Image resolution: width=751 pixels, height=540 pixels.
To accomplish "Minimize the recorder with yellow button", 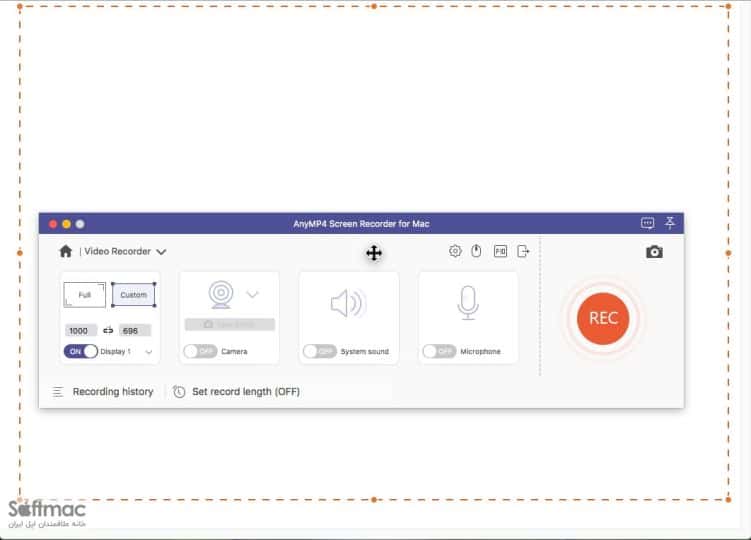I will click(67, 224).
